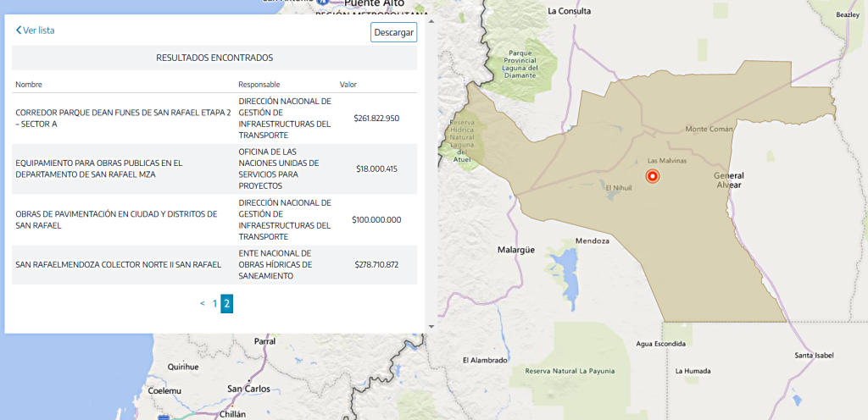Click the red project marker on the map
The image size is (868, 420).
click(x=652, y=176)
